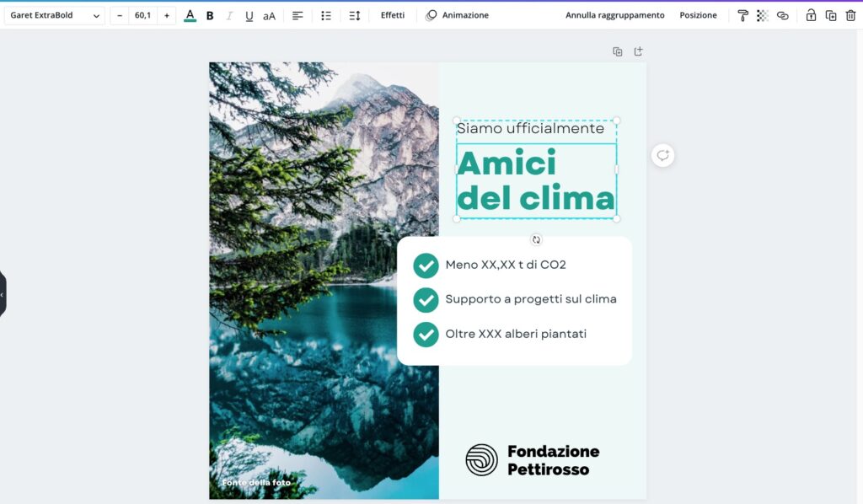Change text alignment
Image resolution: width=863 pixels, height=504 pixels.
point(297,16)
